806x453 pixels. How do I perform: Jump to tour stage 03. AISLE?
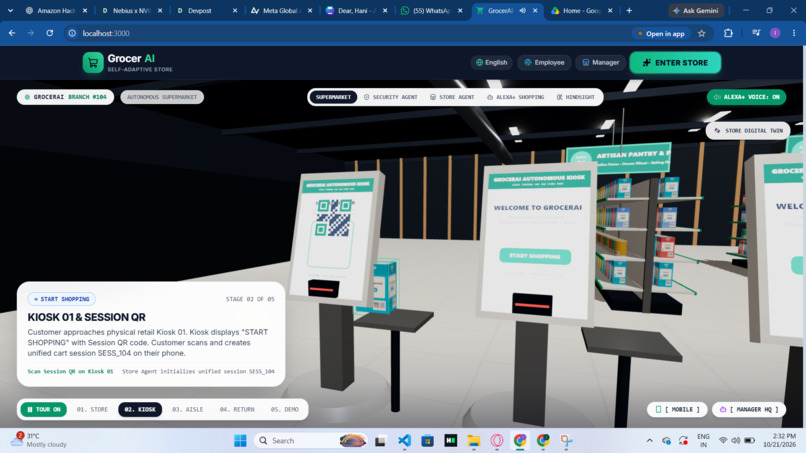[x=188, y=409]
